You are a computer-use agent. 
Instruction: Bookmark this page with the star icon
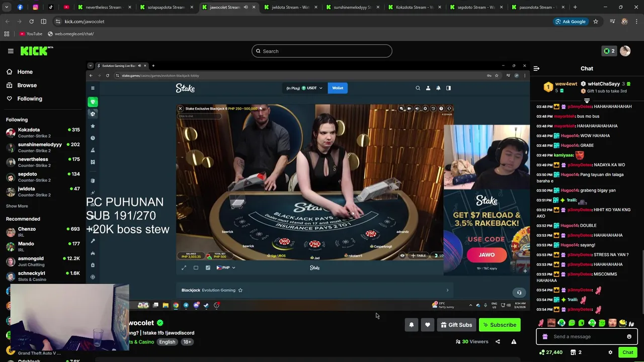pos(596,22)
